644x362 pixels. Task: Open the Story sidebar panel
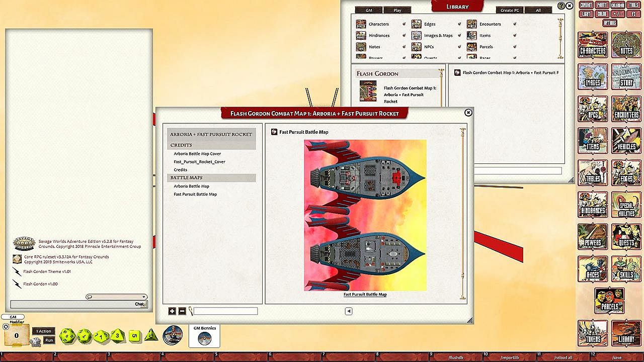pos(626,77)
